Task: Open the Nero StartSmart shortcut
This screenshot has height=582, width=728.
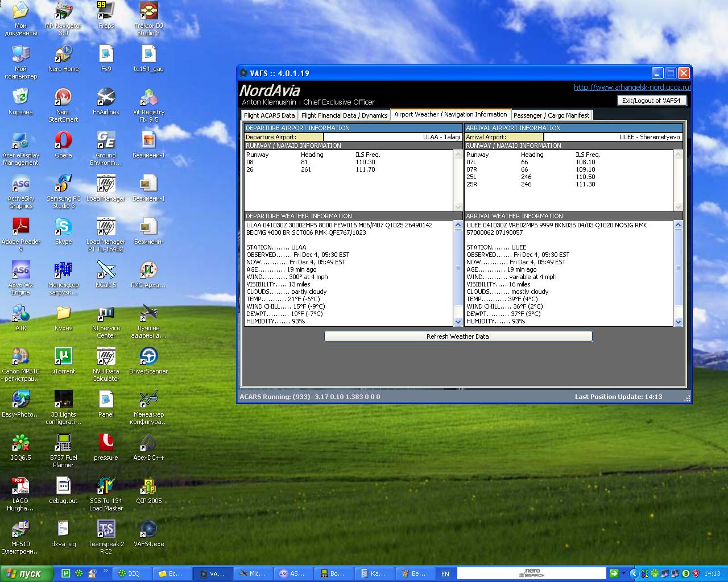Action: (63, 105)
